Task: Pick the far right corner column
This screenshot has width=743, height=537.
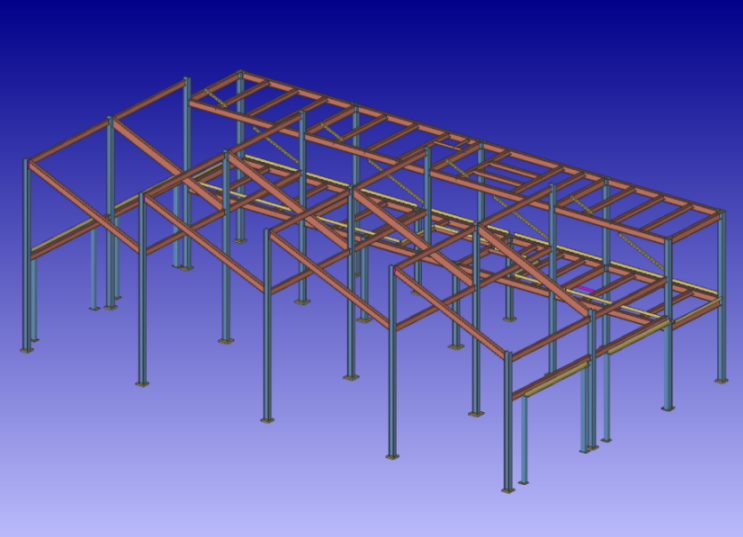Action: (721, 300)
